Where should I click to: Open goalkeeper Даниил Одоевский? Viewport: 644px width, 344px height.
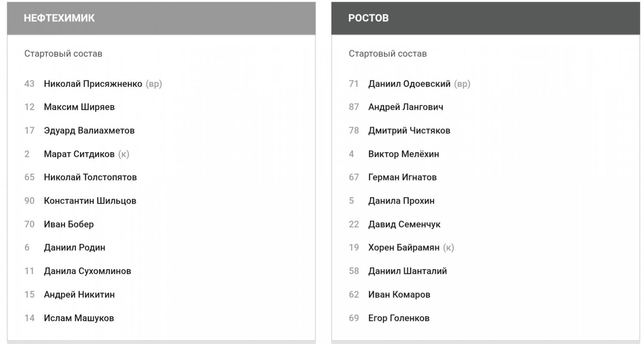(409, 84)
